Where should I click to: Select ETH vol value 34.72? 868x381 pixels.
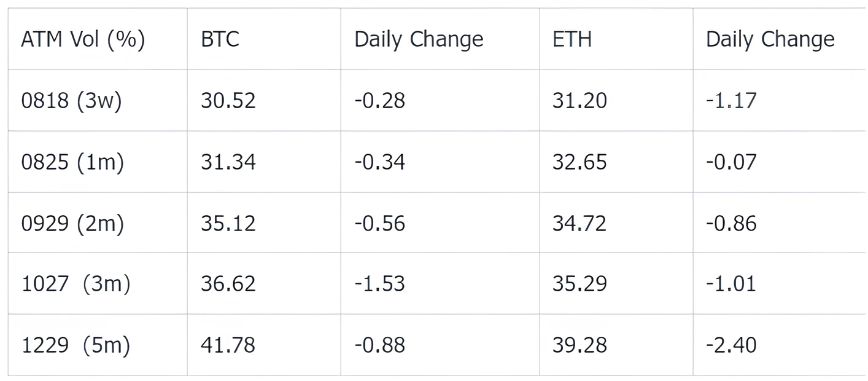pos(579,223)
